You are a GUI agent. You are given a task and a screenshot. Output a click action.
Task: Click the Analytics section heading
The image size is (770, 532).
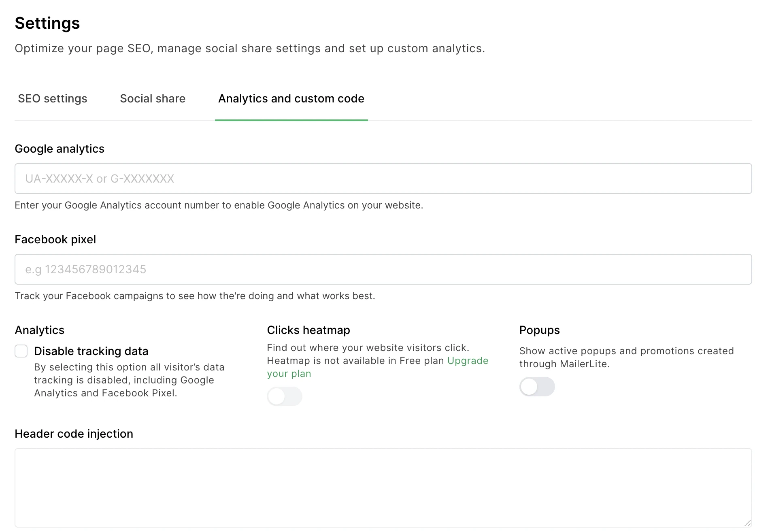[40, 330]
